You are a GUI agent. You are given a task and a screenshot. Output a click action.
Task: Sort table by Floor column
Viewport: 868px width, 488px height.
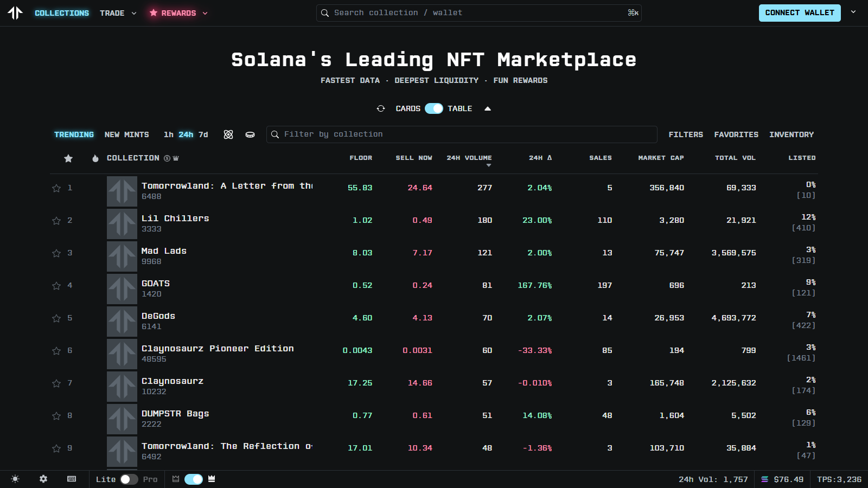361,158
